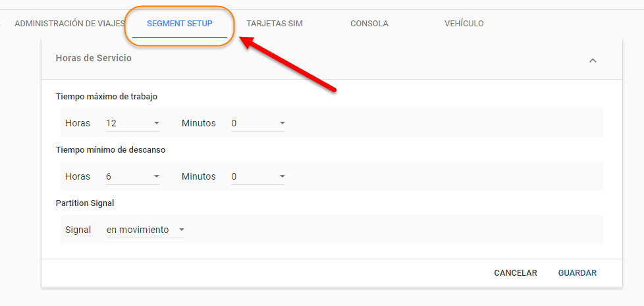Image resolution: width=644 pixels, height=306 pixels.
Task: Go to the CONSOLA tab
Action: tap(369, 24)
